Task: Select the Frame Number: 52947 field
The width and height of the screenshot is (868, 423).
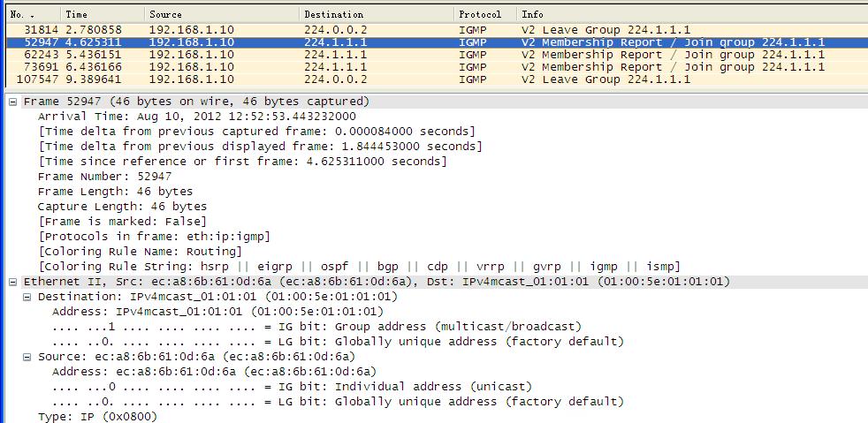Action: coord(104,177)
